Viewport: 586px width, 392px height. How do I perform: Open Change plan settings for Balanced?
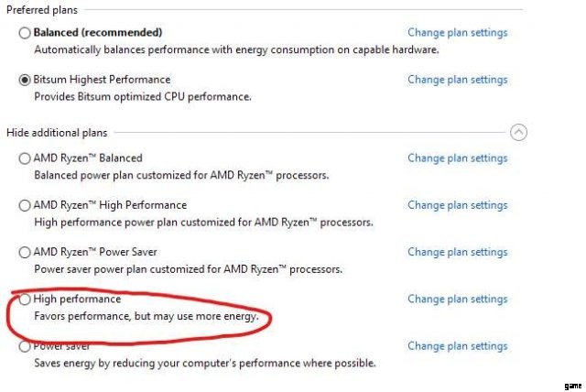pos(458,32)
